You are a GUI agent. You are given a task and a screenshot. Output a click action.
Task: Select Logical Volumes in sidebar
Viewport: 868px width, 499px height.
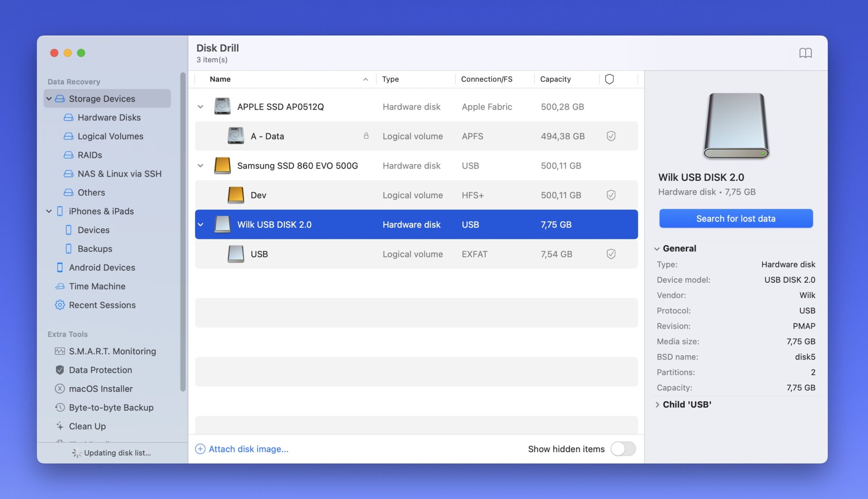tap(110, 136)
